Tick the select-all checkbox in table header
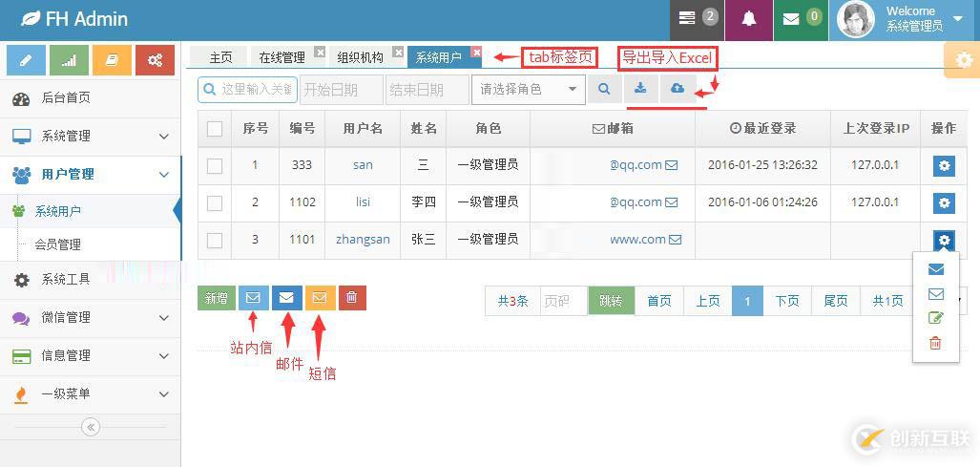980x467 pixels. coord(215,128)
